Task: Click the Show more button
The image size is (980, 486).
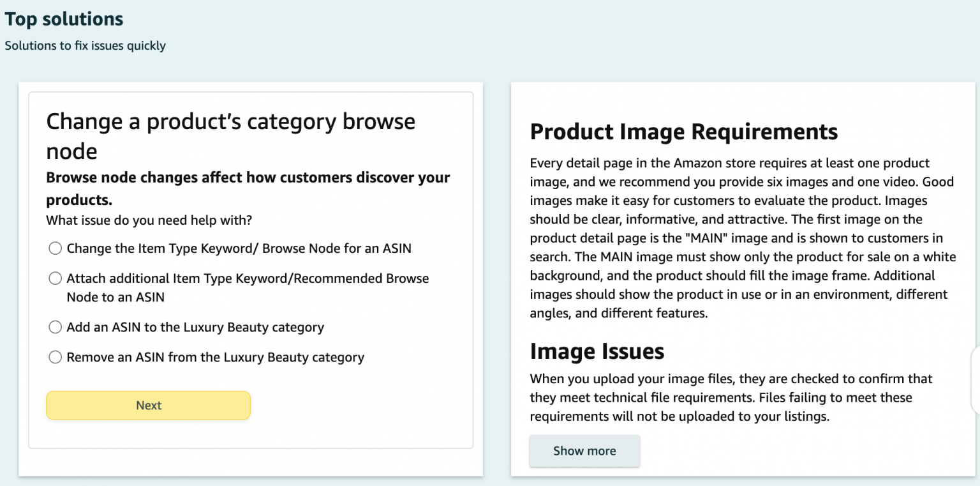Action: pyautogui.click(x=584, y=451)
